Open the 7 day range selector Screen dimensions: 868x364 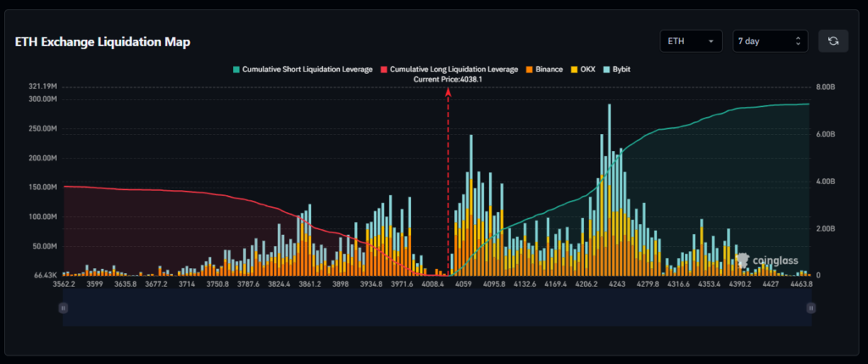(x=770, y=41)
